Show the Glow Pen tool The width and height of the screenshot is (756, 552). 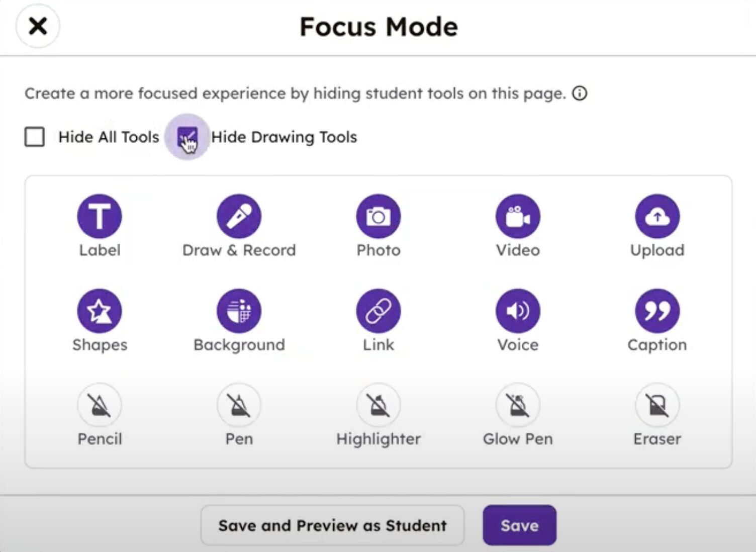517,404
